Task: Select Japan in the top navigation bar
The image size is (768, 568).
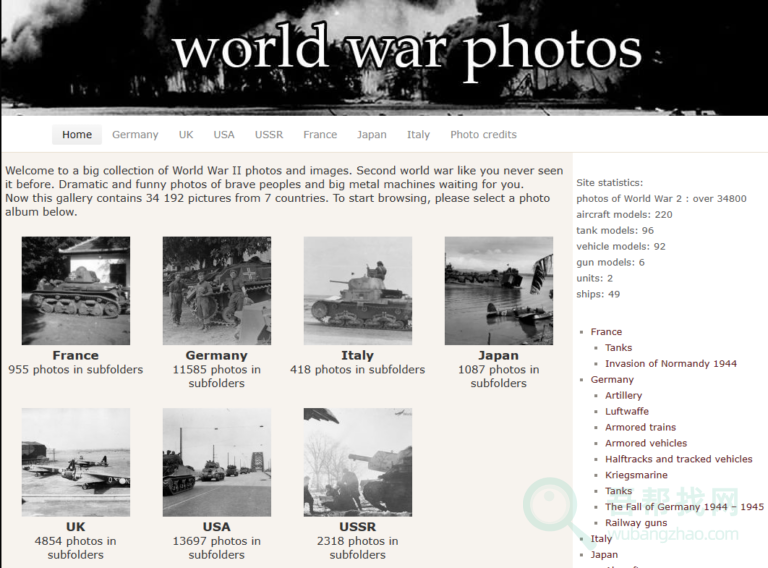Action: pos(372,135)
